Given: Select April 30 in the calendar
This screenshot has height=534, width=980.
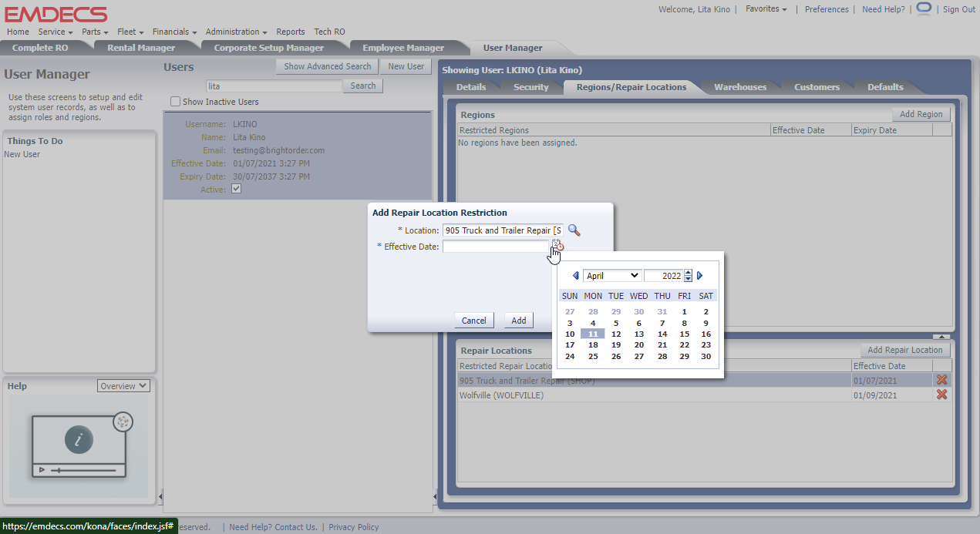Looking at the screenshot, I should point(706,357).
